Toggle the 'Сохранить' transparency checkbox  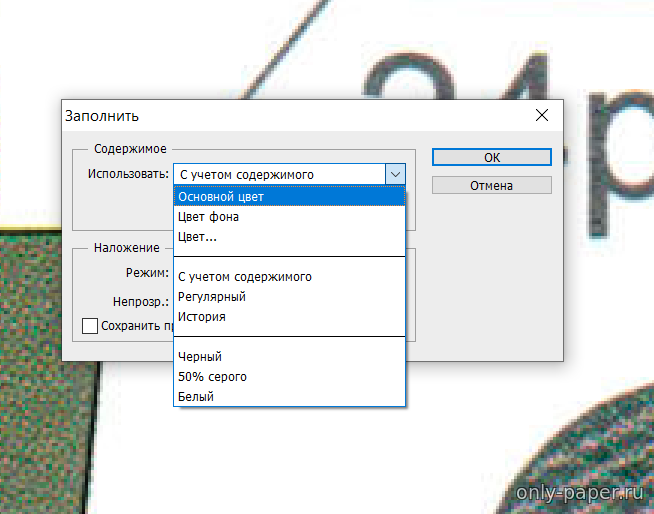coord(90,325)
